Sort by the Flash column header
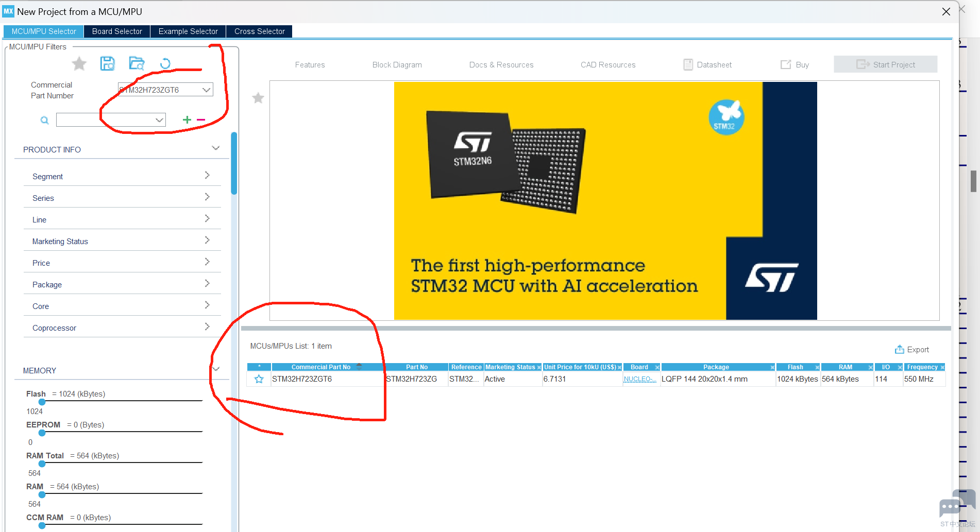The height and width of the screenshot is (532, 980). click(x=798, y=367)
